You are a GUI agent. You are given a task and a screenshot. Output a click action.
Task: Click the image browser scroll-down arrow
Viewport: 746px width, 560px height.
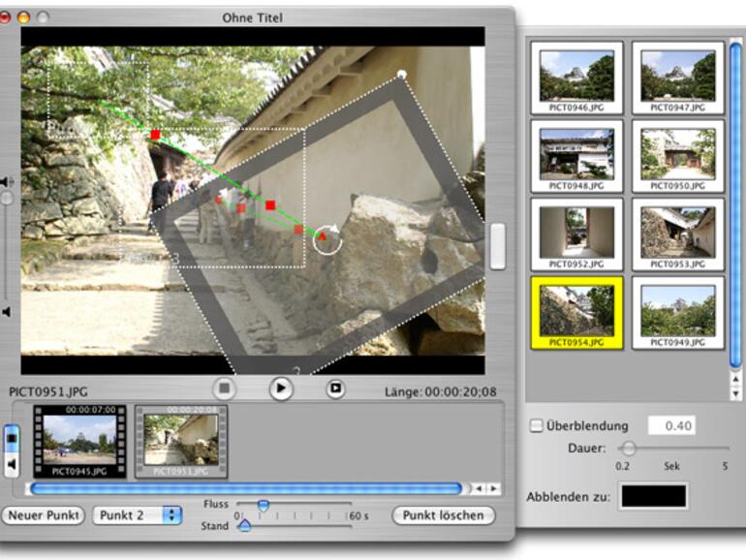click(735, 393)
